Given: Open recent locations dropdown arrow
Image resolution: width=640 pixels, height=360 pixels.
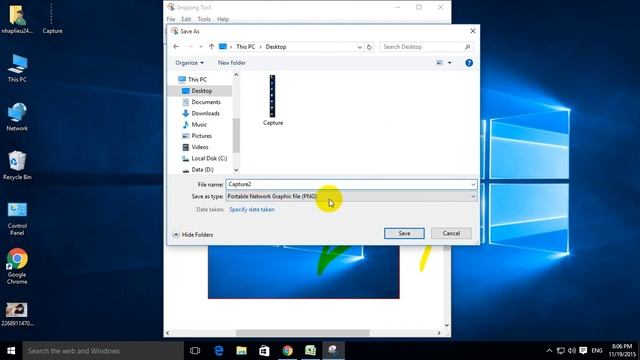Looking at the screenshot, I should point(201,47).
